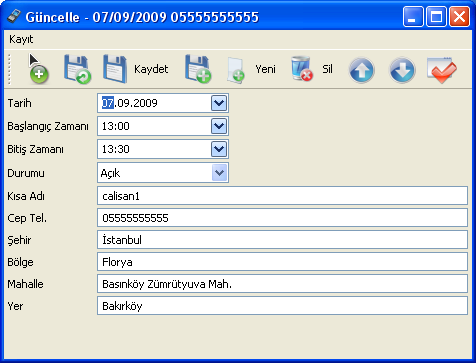Screen dimensions: 476x363
Task: Click into the Kısa Adı text field
Action: [282, 196]
